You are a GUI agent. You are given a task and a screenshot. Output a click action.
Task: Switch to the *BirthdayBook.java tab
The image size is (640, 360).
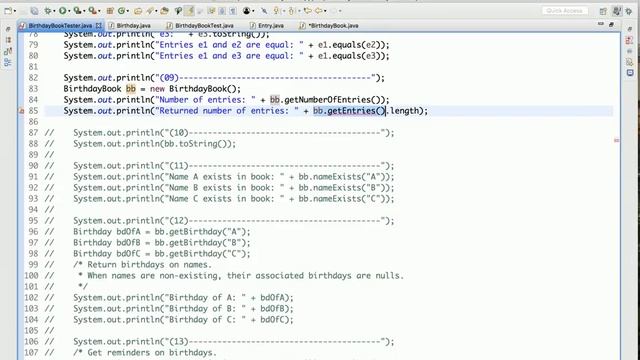(333, 25)
